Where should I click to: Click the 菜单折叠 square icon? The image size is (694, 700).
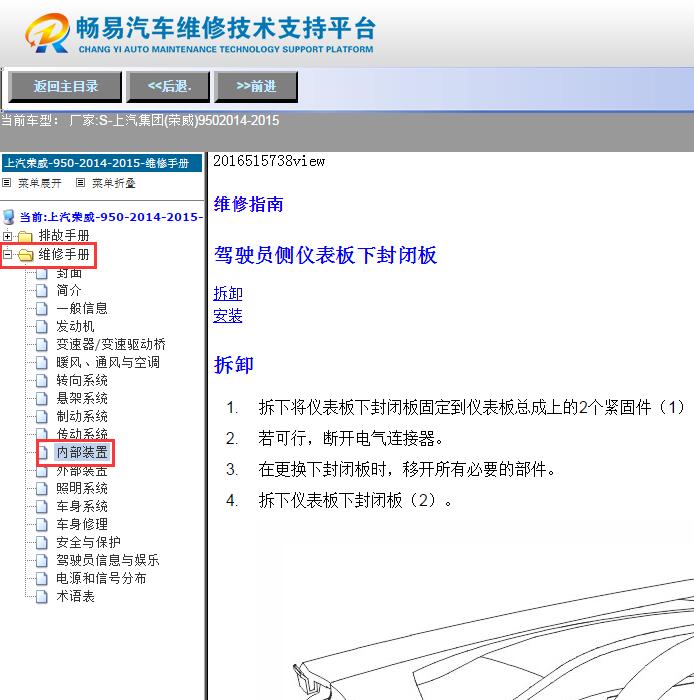click(80, 182)
